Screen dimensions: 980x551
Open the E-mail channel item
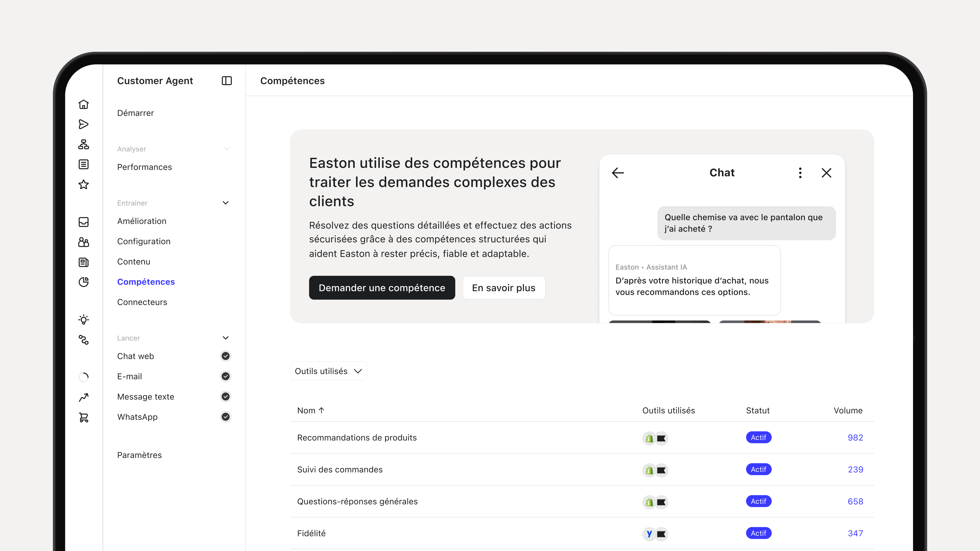click(x=129, y=376)
